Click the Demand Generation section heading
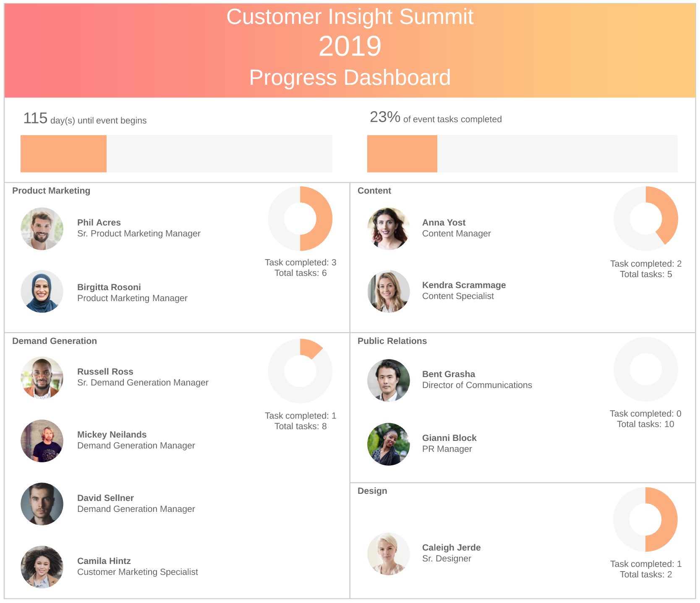 [55, 341]
